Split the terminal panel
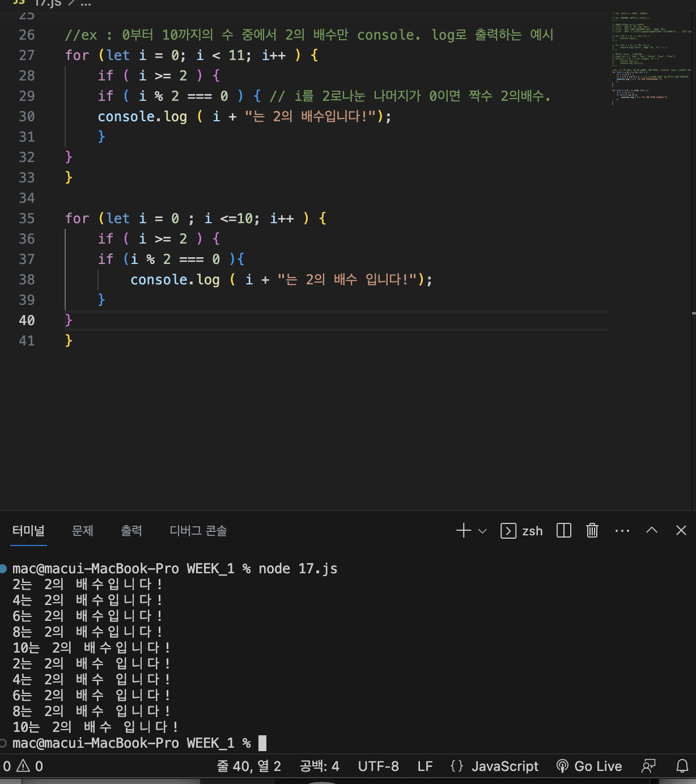696x784 pixels. click(564, 531)
